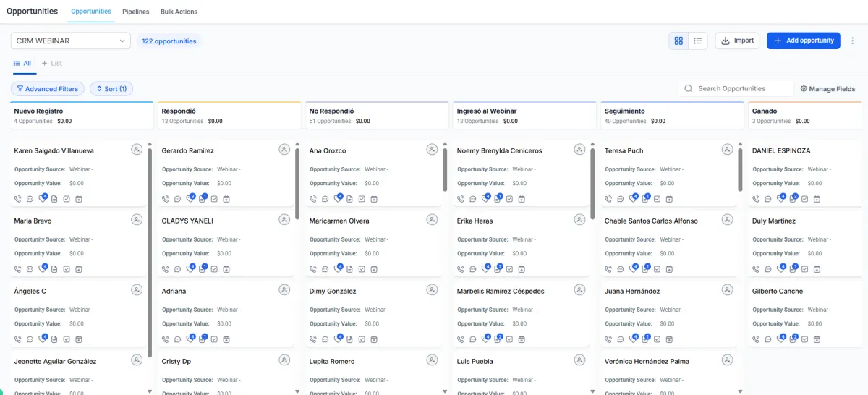Open the CRM WEBINAR pipeline dropdown

point(71,41)
